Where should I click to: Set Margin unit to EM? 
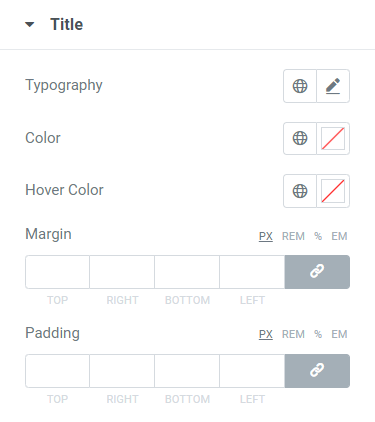click(339, 236)
